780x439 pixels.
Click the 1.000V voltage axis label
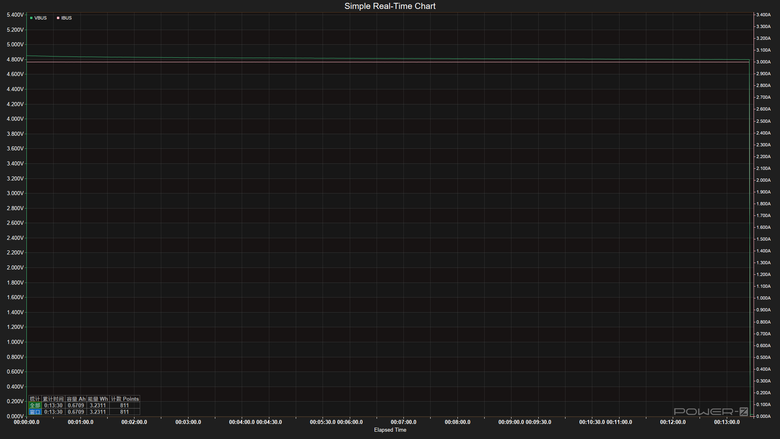pos(15,342)
